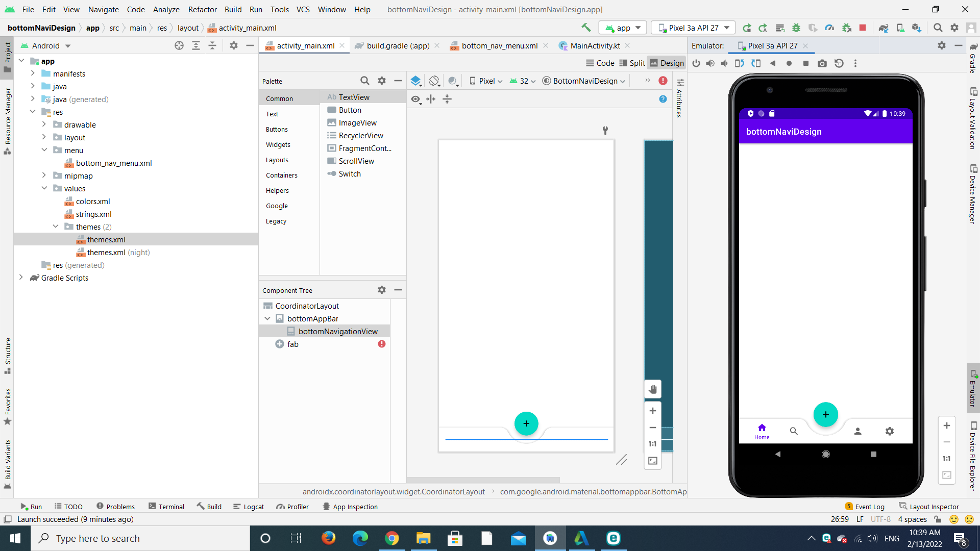Search the Palette using the magnifier icon
980x551 pixels.
365,81
